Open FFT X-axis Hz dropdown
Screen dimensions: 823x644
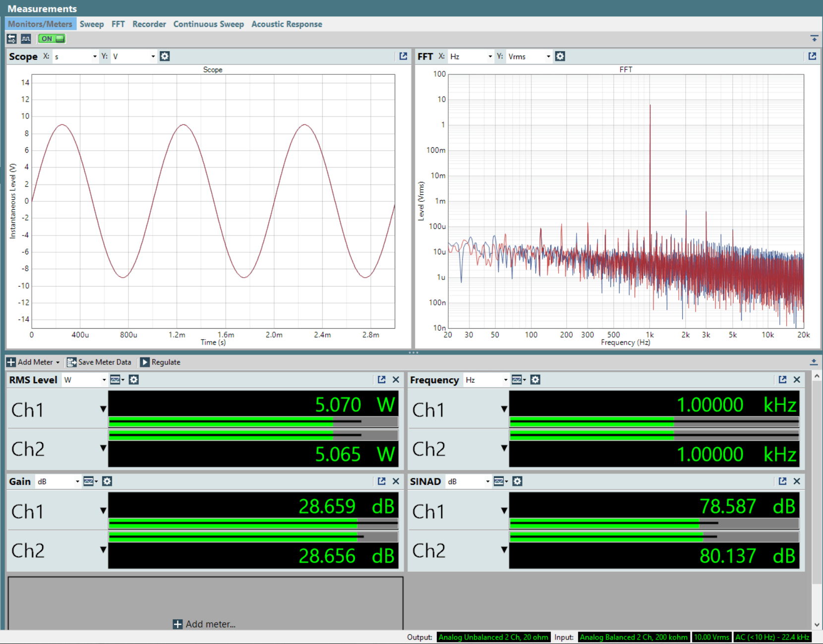pos(471,57)
